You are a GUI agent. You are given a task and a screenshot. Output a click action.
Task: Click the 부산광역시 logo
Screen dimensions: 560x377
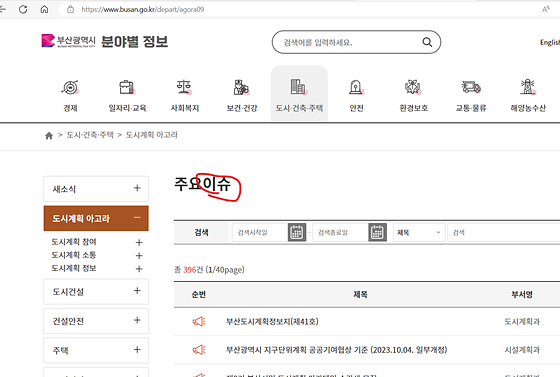(68, 41)
